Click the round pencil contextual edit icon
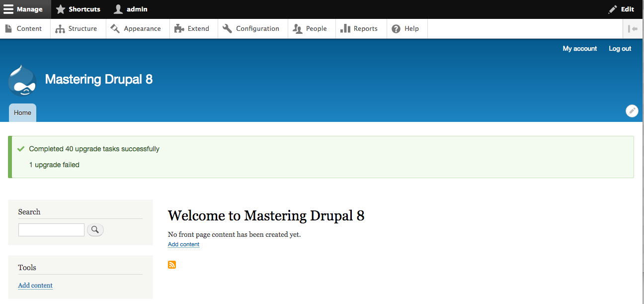Image resolution: width=644 pixels, height=304 pixels. pyautogui.click(x=632, y=111)
